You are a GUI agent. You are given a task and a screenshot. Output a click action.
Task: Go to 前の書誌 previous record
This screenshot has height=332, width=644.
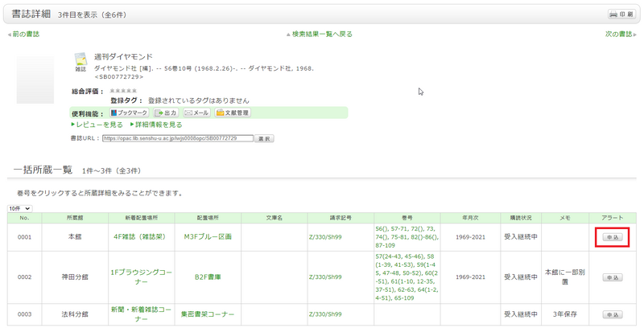pos(24,34)
